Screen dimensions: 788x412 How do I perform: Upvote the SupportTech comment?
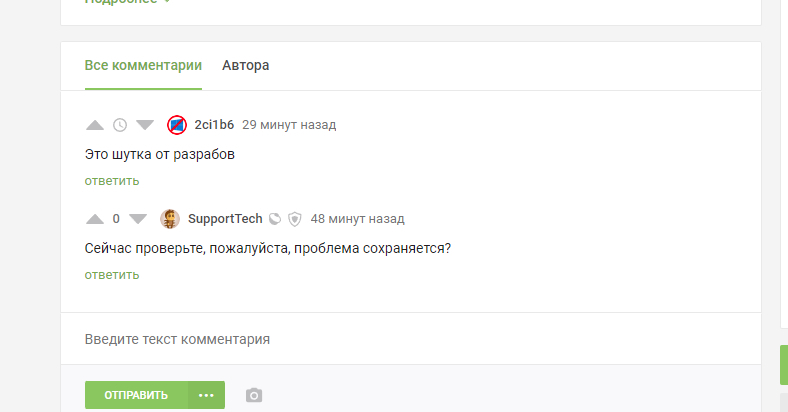click(95, 219)
